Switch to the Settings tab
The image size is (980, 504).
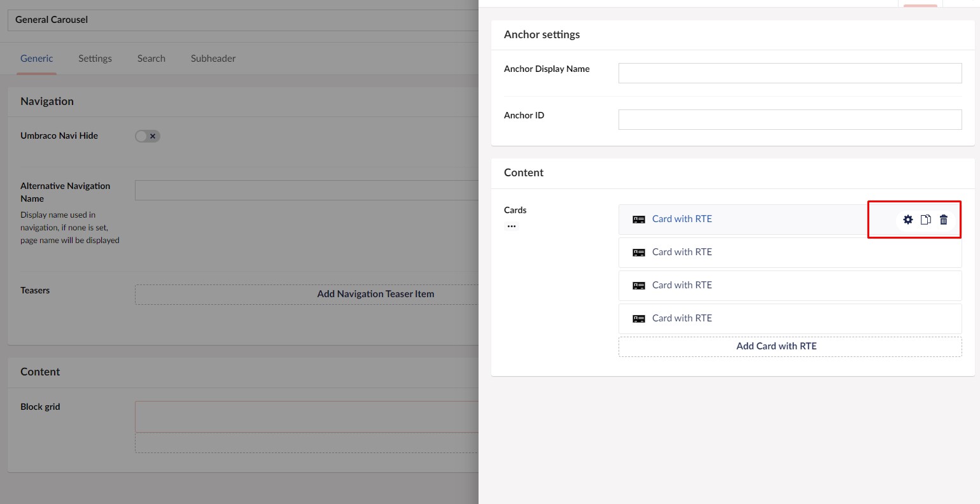(95, 59)
